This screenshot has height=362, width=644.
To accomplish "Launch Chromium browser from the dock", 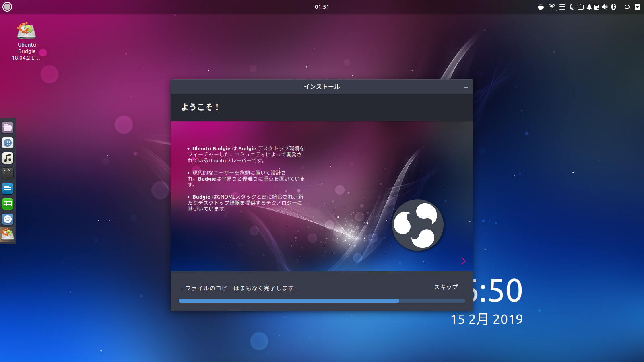I will 8,219.
